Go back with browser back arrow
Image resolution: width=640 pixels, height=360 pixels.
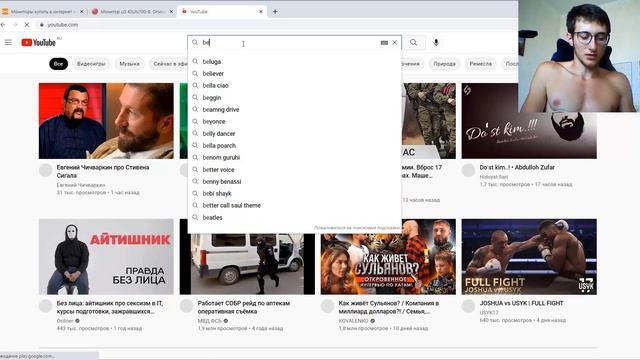coord(3,25)
